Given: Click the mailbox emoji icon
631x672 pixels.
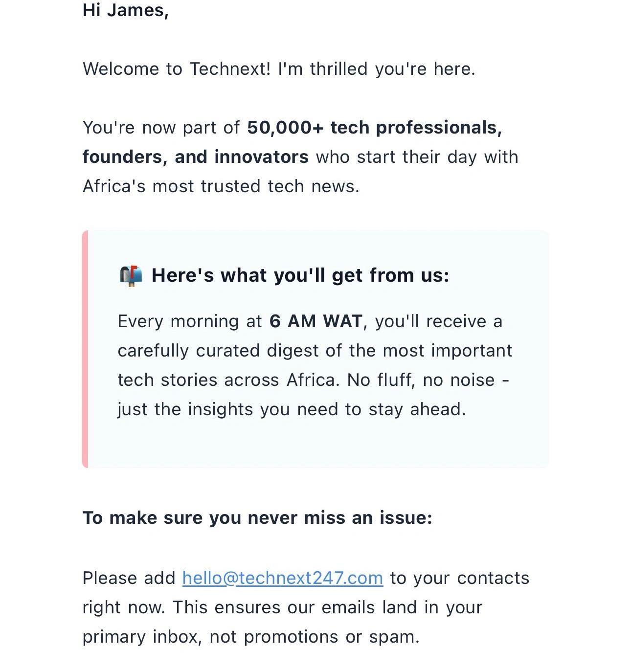Looking at the screenshot, I should pyautogui.click(x=131, y=276).
